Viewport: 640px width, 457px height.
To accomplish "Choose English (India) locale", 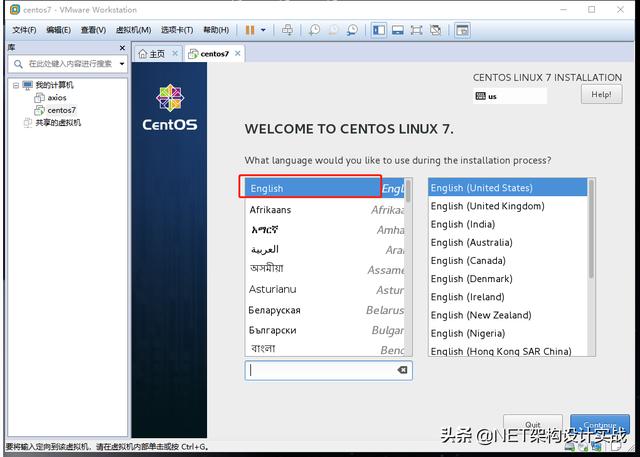I will click(508, 224).
